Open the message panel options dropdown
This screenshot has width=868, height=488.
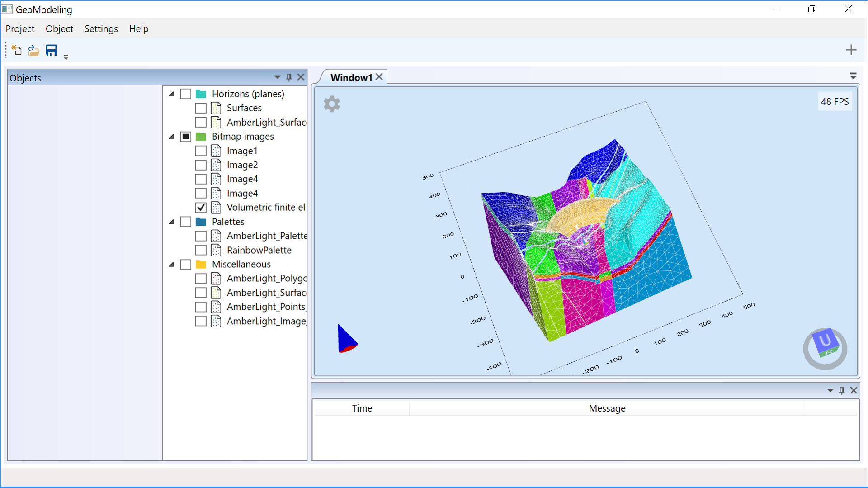(x=830, y=390)
